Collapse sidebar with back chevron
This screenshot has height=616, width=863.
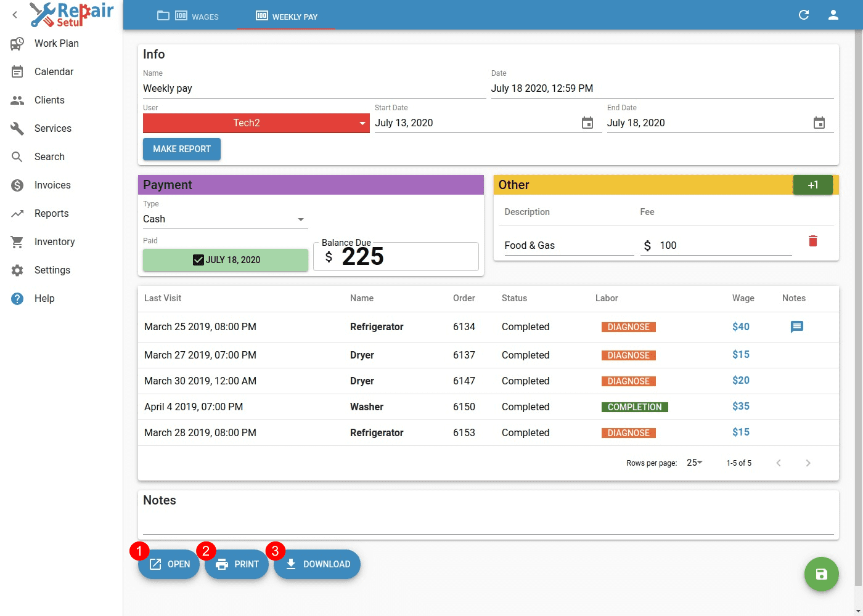15,15
